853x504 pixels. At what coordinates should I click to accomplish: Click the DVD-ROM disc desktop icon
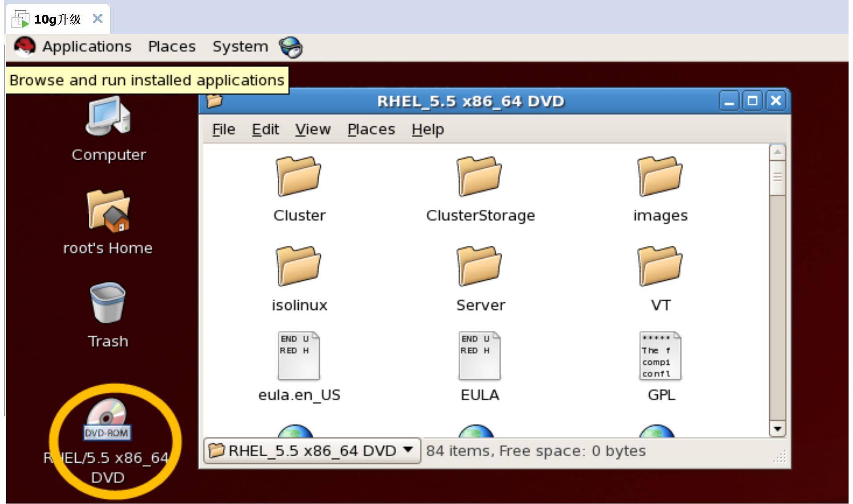tap(107, 419)
